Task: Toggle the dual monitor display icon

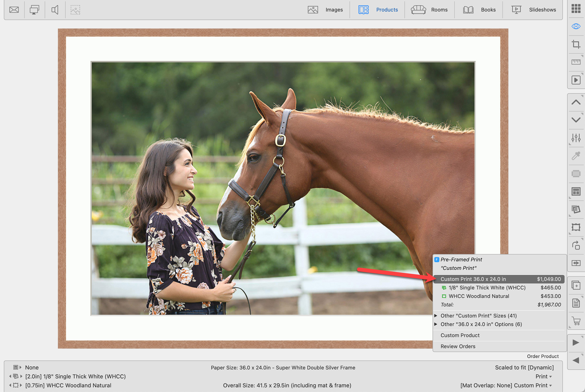Action: 34,10
